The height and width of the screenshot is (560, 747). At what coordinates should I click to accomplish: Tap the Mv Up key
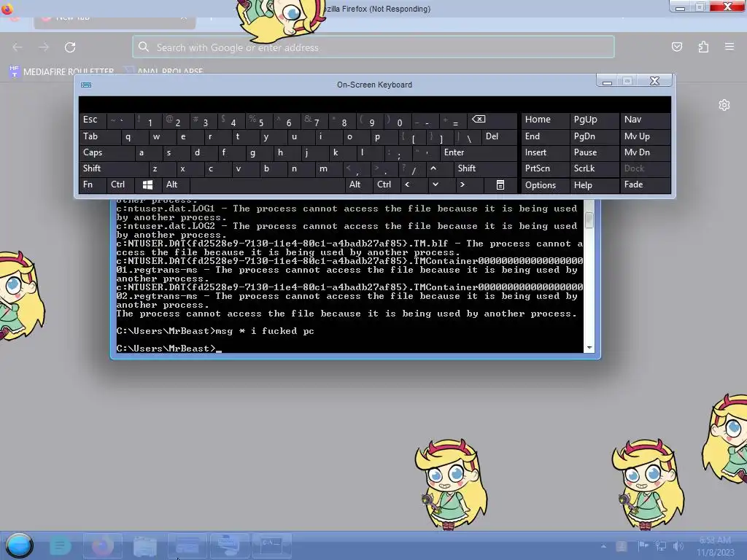pyautogui.click(x=645, y=136)
